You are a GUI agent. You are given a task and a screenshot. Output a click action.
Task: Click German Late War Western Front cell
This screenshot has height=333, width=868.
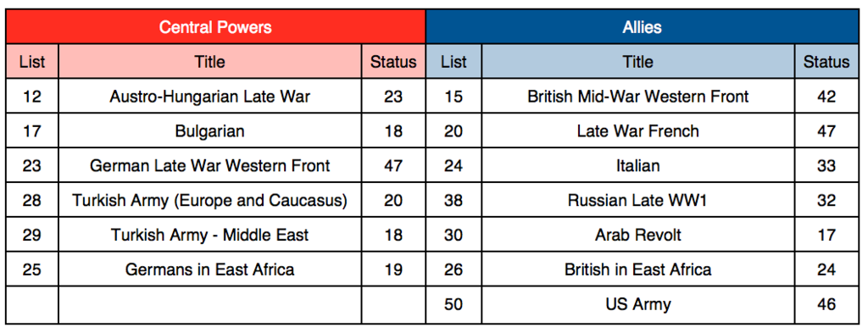210,165
